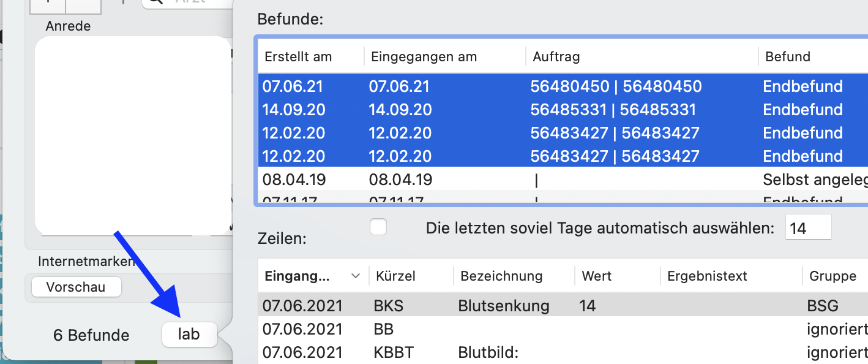Select Befund row dated 14.09.20
Viewport: 868px width, 364px height.
pos(490,110)
